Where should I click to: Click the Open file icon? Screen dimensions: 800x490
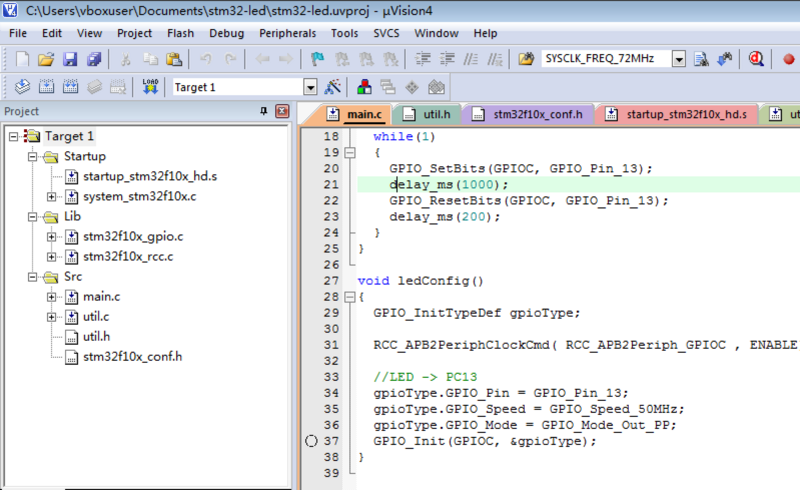click(x=45, y=59)
